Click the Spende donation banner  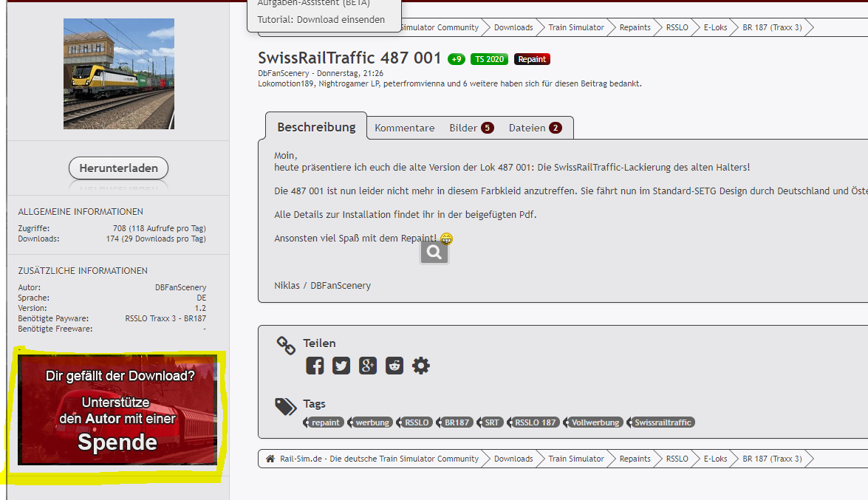pyautogui.click(x=117, y=409)
